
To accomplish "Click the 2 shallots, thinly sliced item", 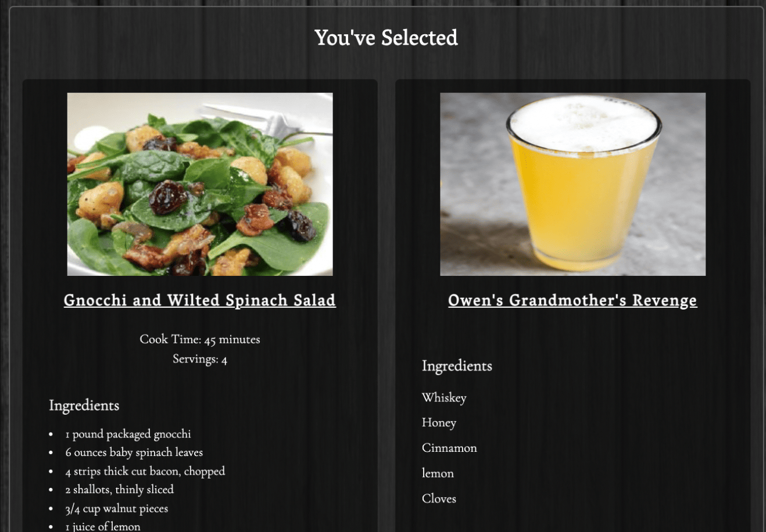I will (x=120, y=490).
